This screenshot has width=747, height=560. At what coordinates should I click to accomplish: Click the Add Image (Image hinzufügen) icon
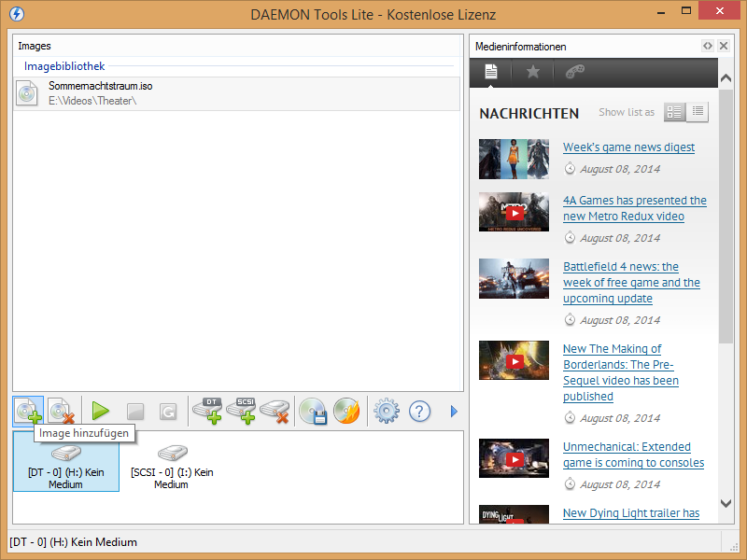pos(28,411)
